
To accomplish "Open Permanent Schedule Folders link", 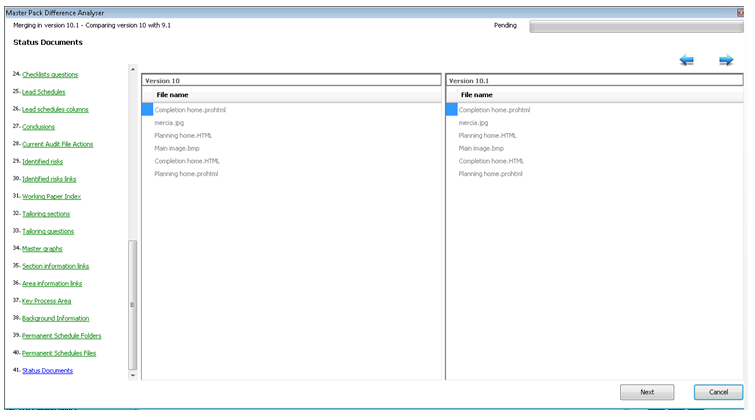I will [62, 336].
